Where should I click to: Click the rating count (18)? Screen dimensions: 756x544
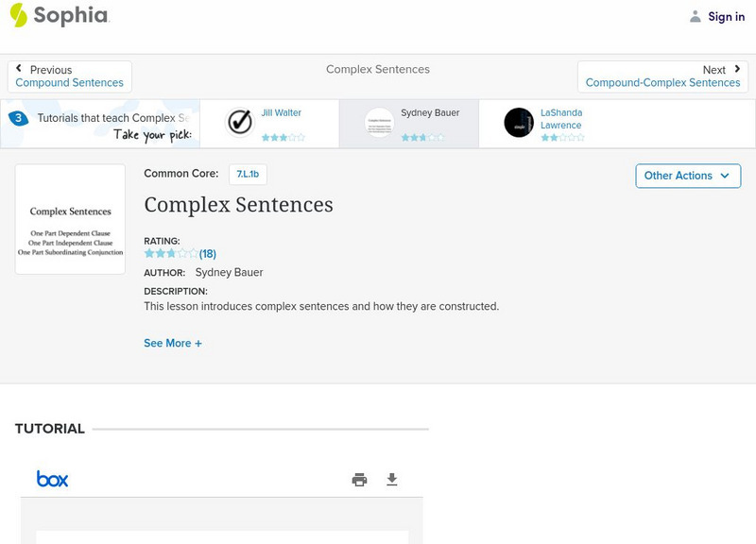pyautogui.click(x=208, y=253)
